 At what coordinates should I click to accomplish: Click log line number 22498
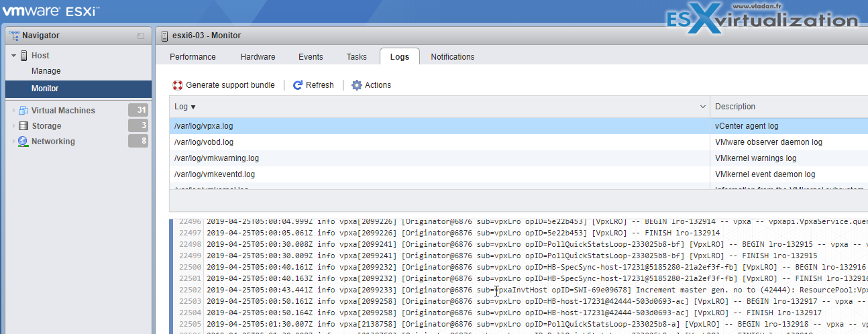[x=190, y=243]
